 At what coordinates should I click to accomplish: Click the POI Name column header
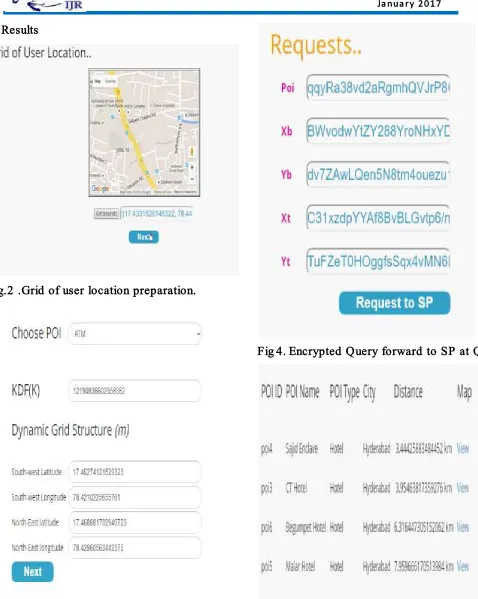[302, 392]
